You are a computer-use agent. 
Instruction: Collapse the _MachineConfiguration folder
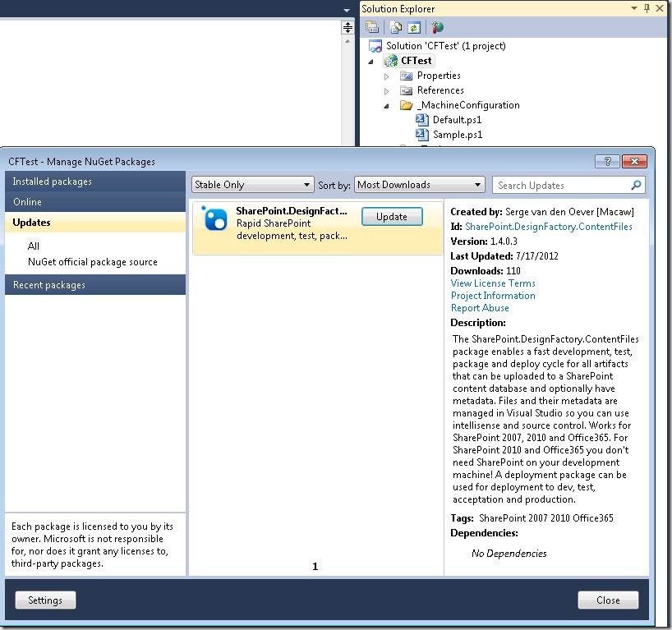(387, 106)
